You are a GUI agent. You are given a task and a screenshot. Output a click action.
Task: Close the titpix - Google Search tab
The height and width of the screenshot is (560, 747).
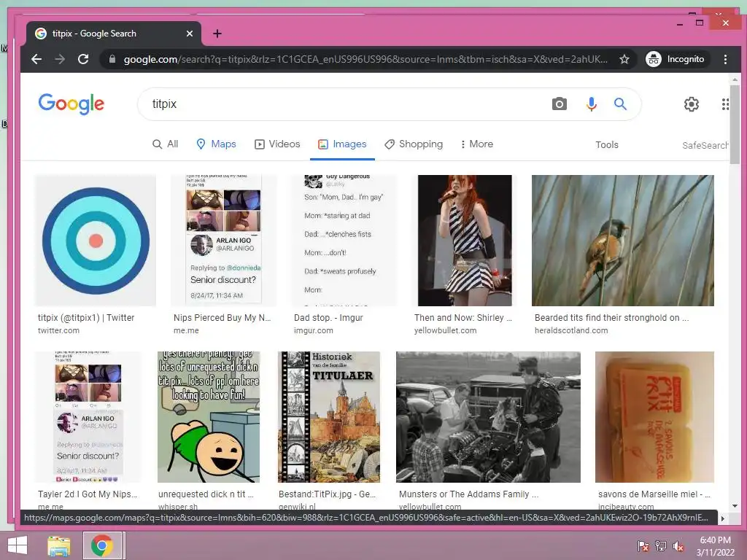pyautogui.click(x=190, y=34)
